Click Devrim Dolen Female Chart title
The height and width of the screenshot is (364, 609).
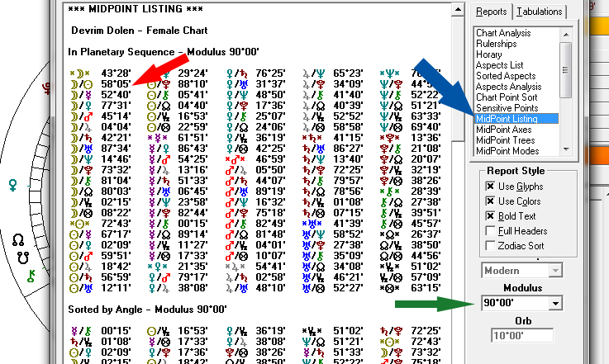[140, 31]
